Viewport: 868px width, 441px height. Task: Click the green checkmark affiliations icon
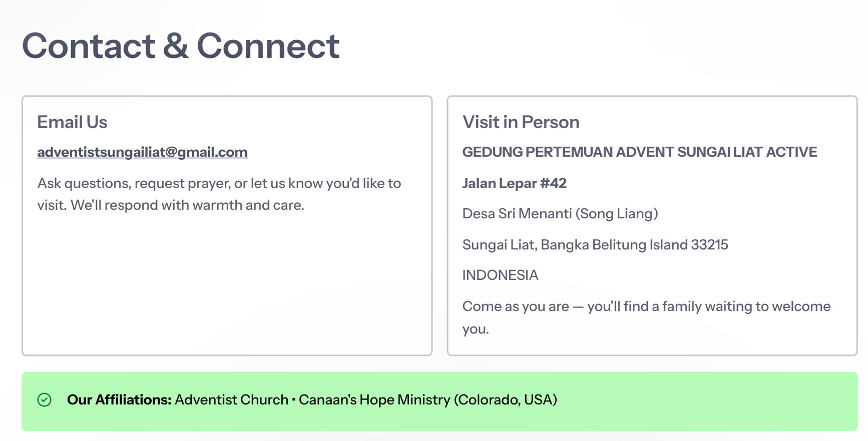tap(45, 399)
